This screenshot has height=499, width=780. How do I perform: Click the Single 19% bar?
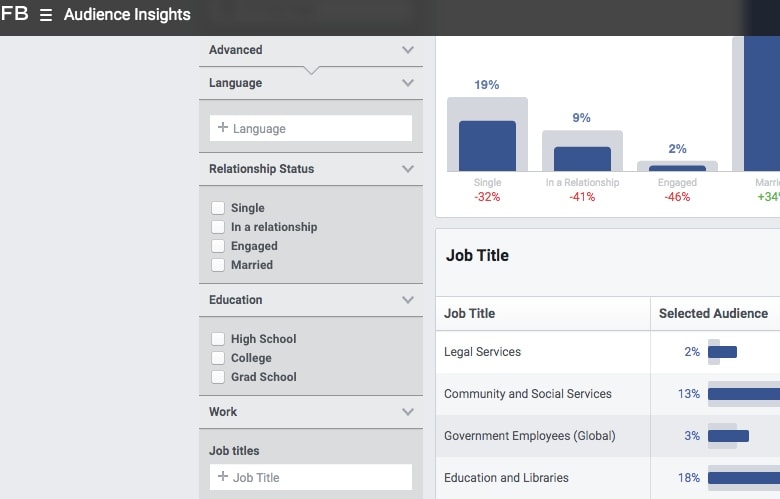487,145
